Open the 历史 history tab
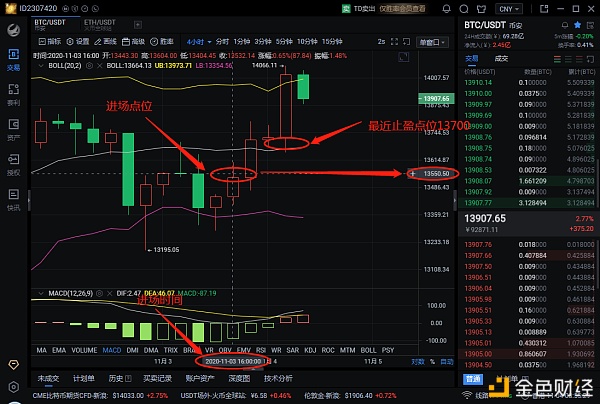The height and width of the screenshot is (404, 600). point(119,378)
